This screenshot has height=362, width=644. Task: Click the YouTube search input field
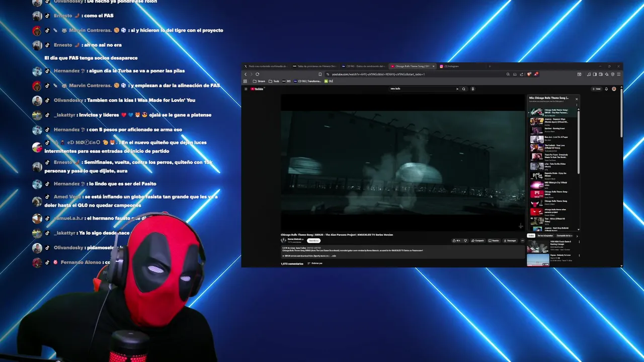tap(422, 89)
